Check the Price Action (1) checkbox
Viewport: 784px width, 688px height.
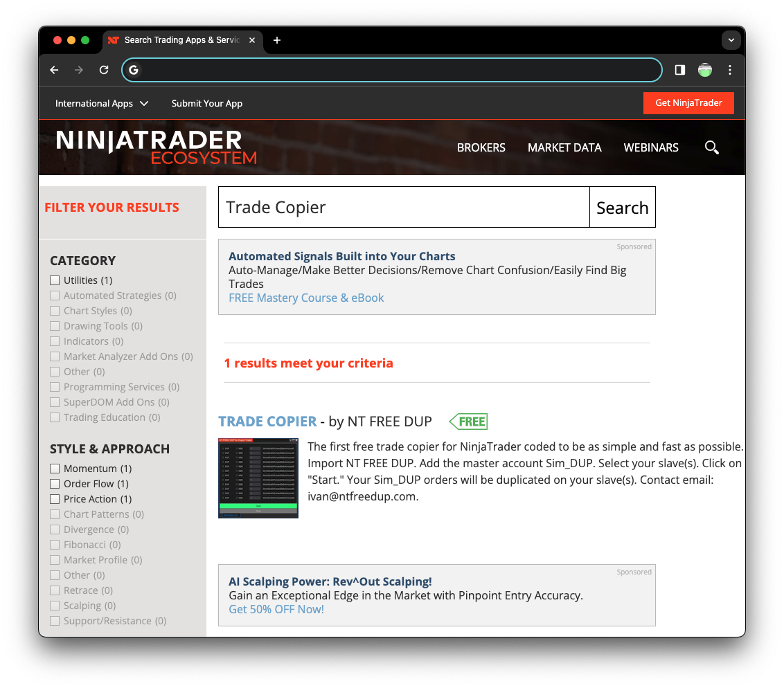point(55,499)
